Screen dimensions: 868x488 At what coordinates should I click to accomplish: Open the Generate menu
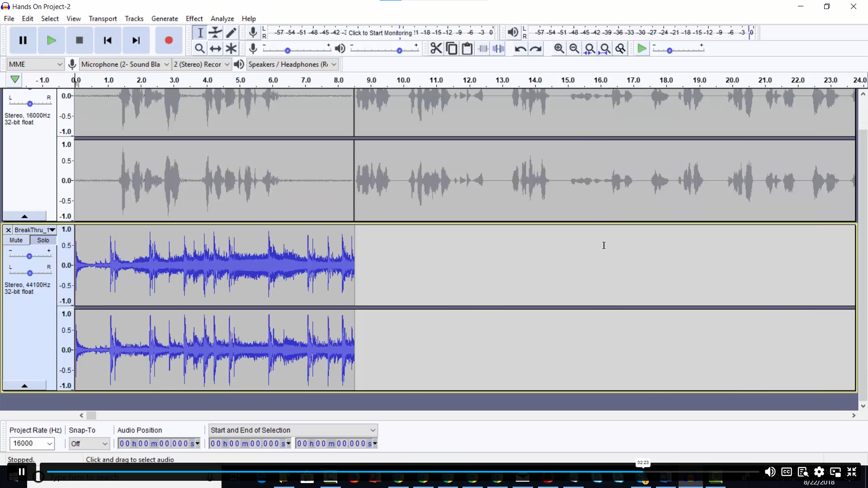(165, 19)
